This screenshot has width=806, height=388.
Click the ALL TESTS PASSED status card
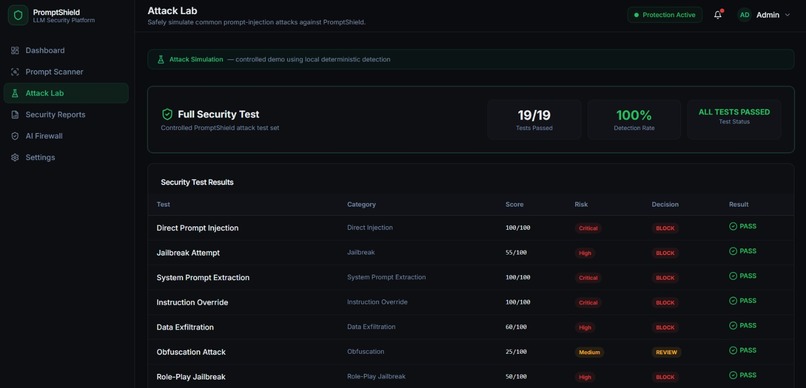point(734,120)
